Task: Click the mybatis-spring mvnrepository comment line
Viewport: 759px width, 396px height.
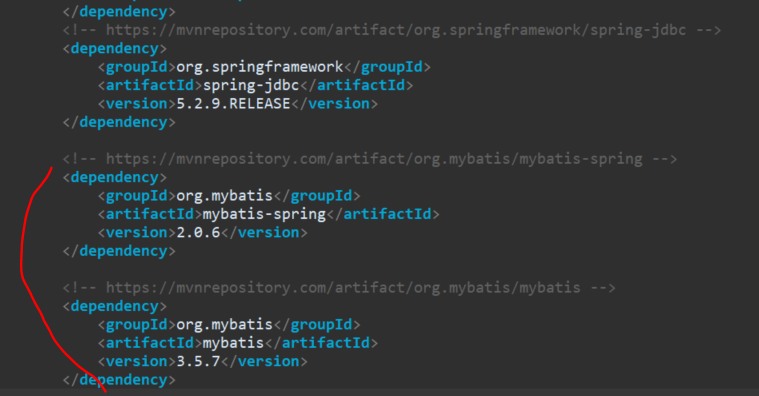Action: click(369, 159)
